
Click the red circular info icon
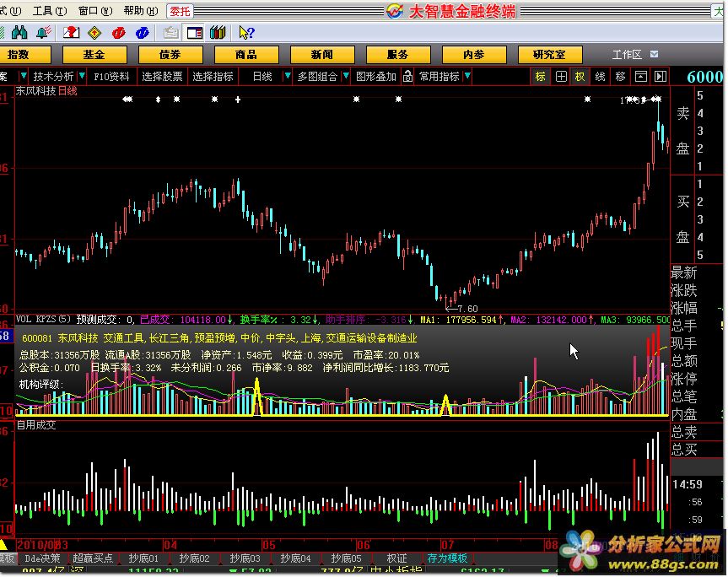(x=119, y=33)
